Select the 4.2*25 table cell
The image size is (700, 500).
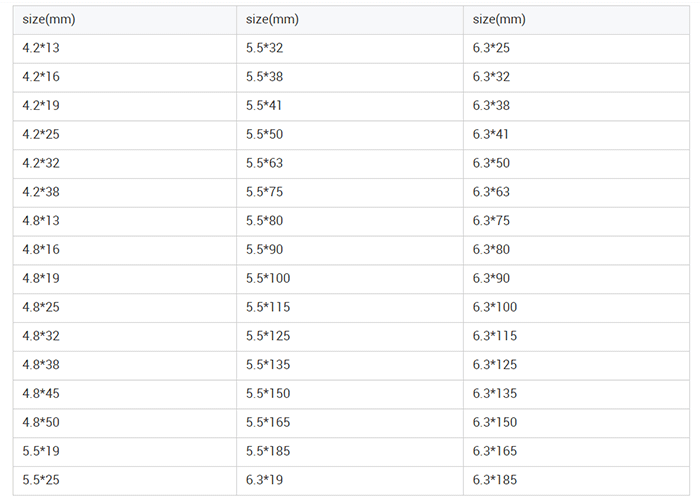(42, 135)
